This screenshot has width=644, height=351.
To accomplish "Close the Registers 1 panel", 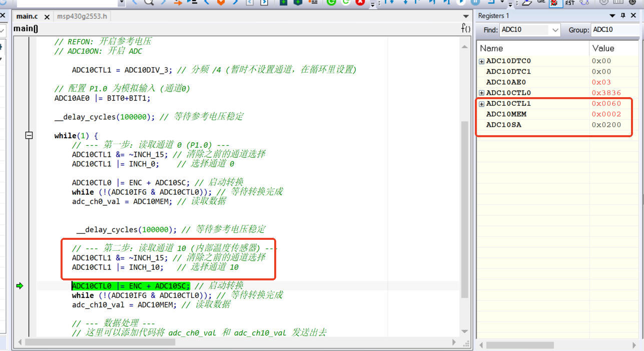I will (634, 16).
